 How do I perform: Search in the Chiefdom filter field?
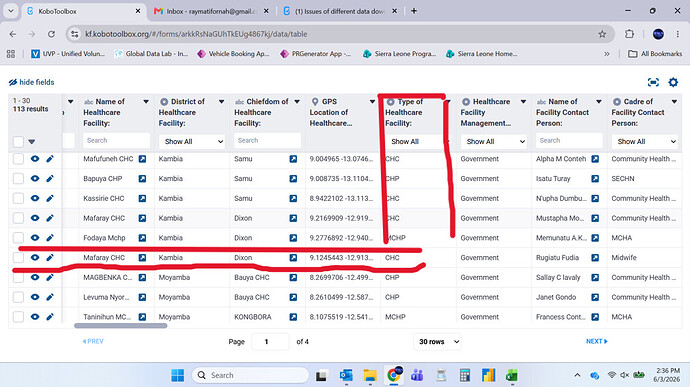point(268,140)
